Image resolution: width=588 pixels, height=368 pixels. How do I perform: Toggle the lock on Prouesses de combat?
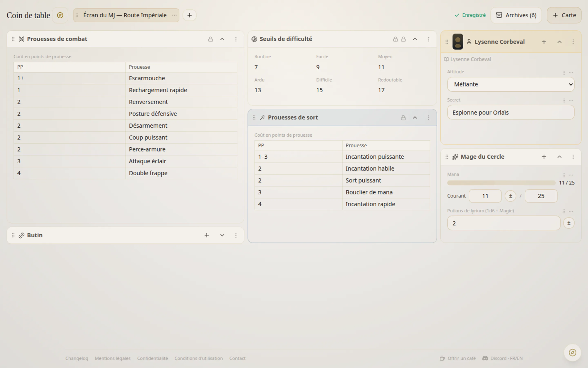[x=210, y=39]
